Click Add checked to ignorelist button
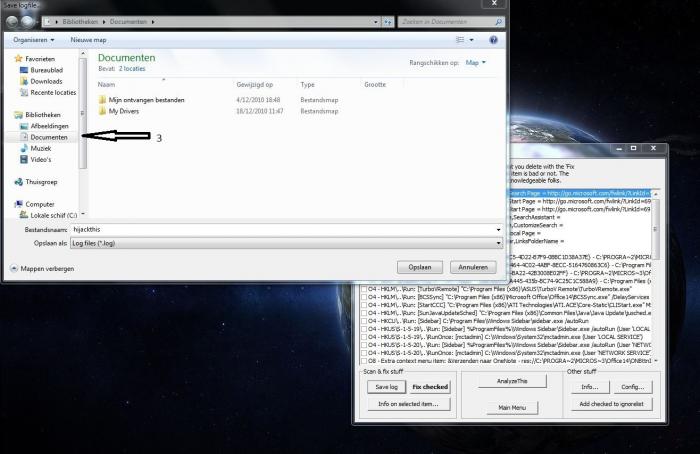Image resolution: width=700 pixels, height=454 pixels. click(x=611, y=404)
